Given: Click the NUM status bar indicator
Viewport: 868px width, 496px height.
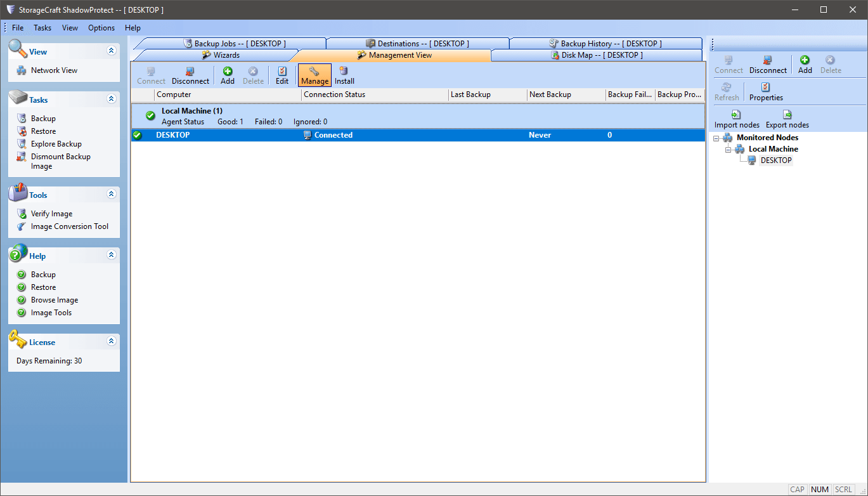Looking at the screenshot, I should tap(820, 490).
